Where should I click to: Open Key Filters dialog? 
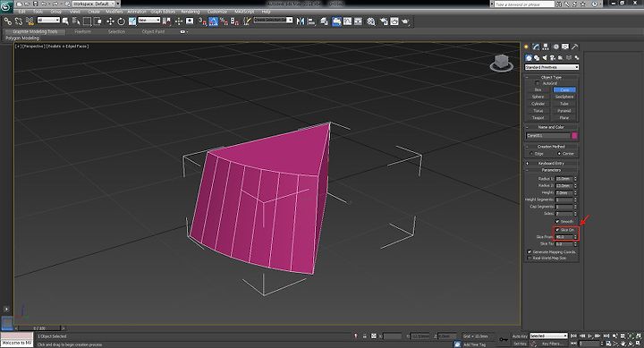[x=552, y=344]
